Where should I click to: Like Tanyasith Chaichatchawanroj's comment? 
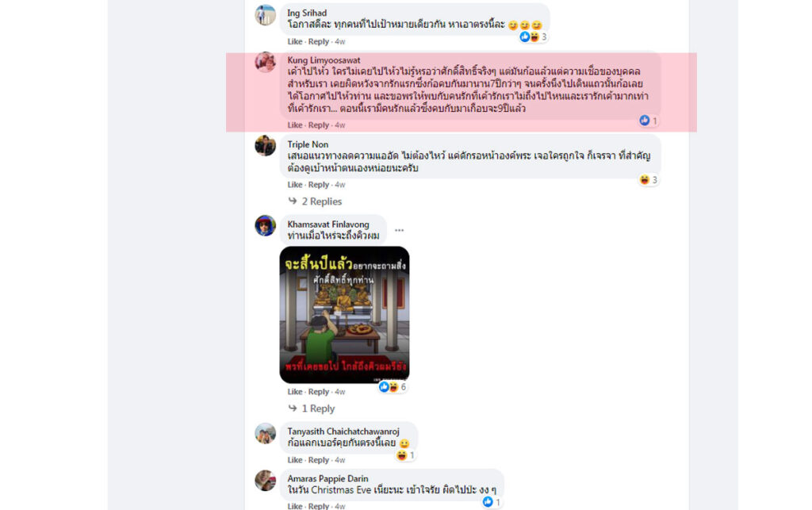pos(295,460)
